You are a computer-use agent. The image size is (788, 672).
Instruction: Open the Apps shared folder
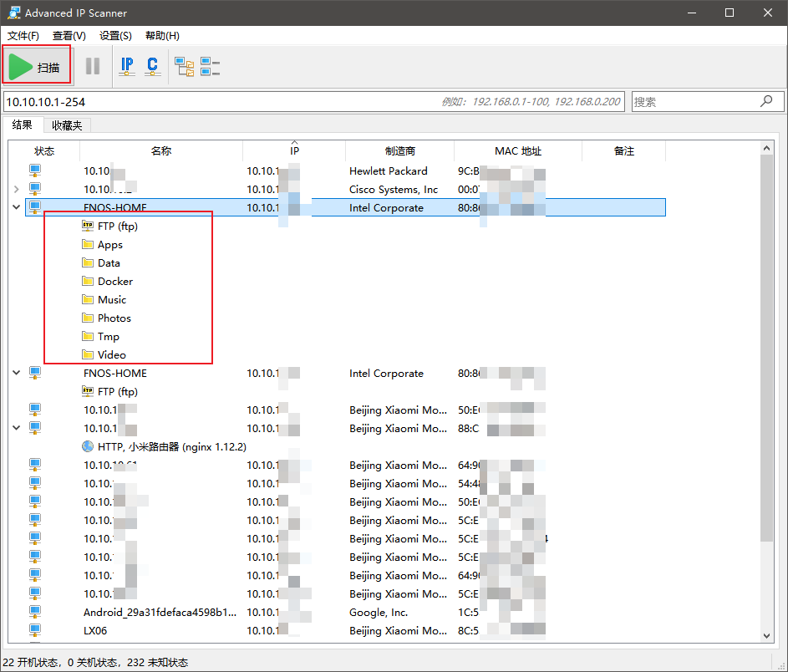pos(110,245)
